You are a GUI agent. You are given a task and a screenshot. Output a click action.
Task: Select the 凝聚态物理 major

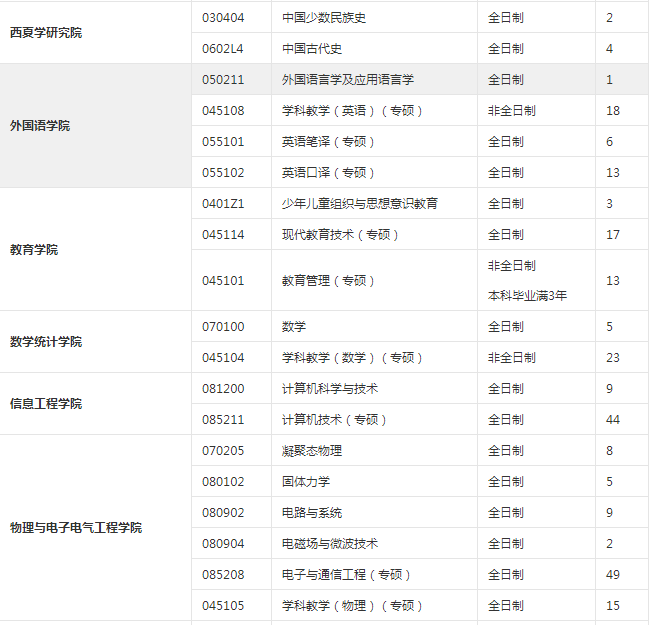coord(312,450)
